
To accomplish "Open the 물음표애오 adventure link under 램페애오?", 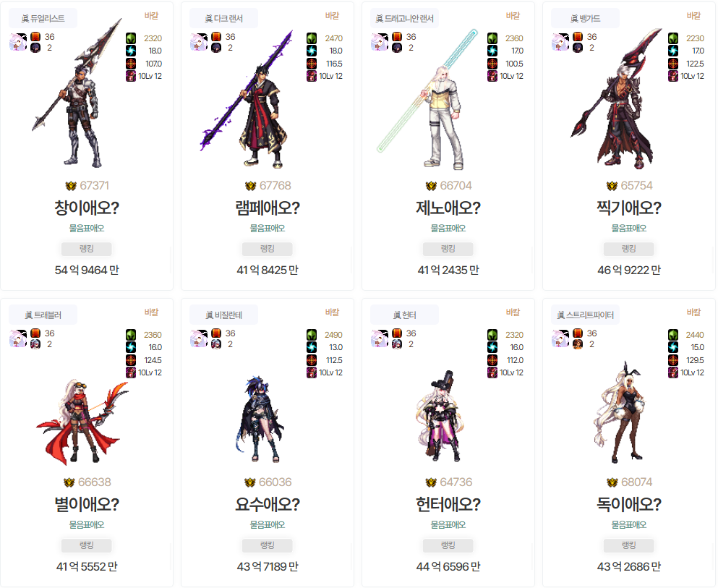I will point(268,228).
